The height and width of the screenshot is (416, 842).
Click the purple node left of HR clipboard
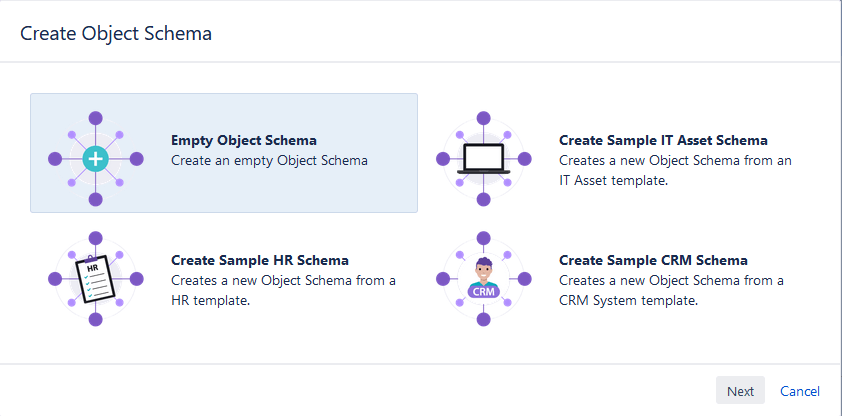tap(55, 279)
